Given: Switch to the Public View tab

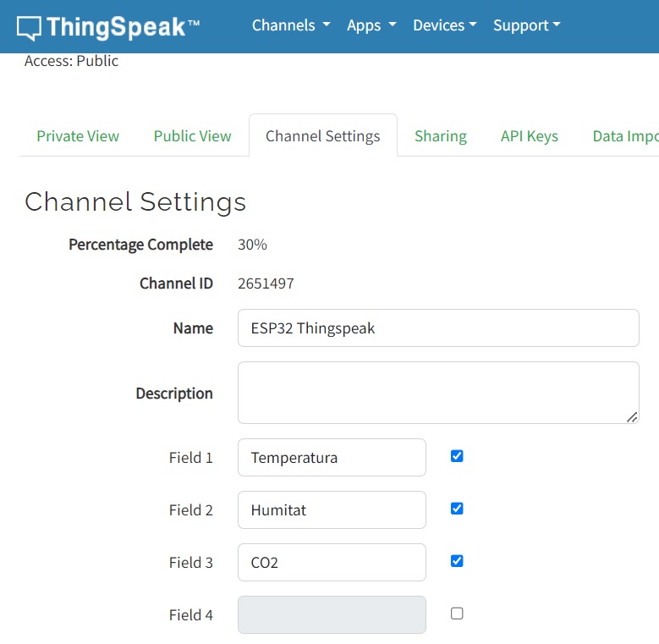Looking at the screenshot, I should pyautogui.click(x=192, y=136).
